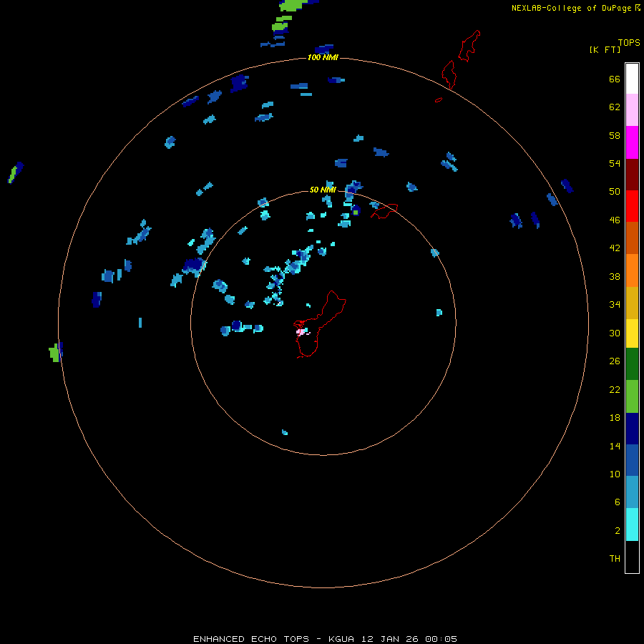The width and height of the screenshot is (644, 644).
Task: Click the white swatch at legend top
Action: tap(632, 79)
